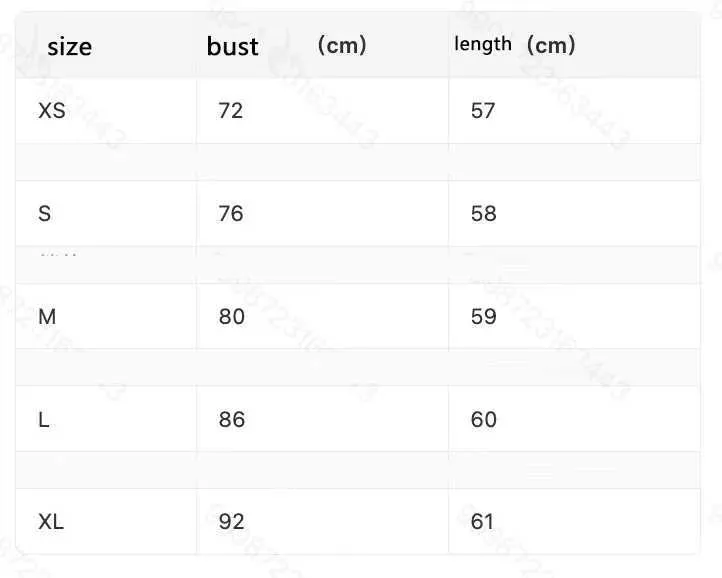Click length value 59
Screen dimensions: 722x578
[x=483, y=317]
